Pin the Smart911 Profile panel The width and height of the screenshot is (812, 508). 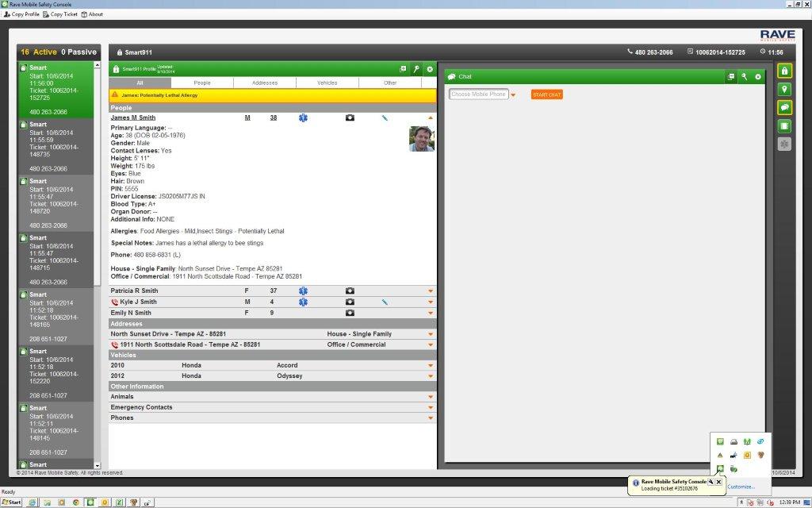pos(416,68)
